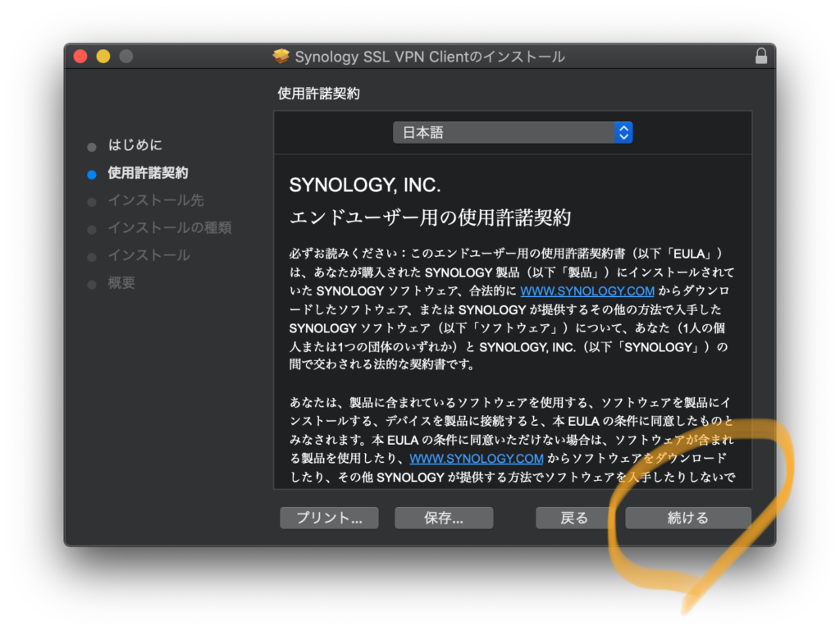Click the blue up-down arrows on the language selector
The height and width of the screenshot is (631, 840).
click(623, 132)
